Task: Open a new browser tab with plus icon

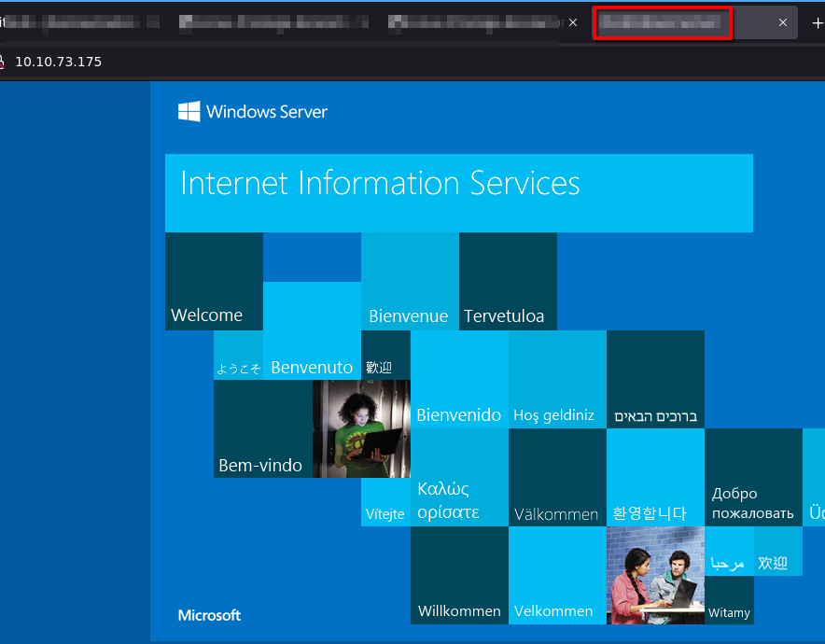Action: 818,23
